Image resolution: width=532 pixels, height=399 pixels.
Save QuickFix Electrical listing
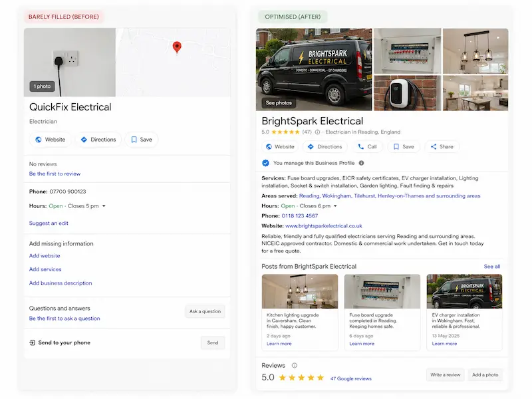[142, 140]
